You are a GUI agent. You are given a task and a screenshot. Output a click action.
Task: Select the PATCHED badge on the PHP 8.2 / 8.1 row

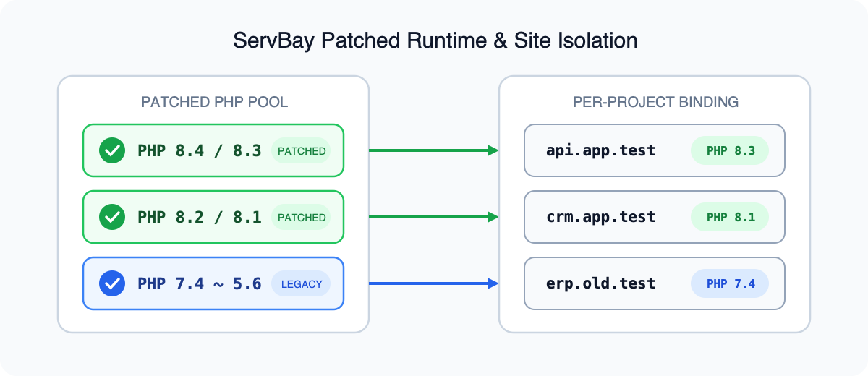click(x=301, y=217)
